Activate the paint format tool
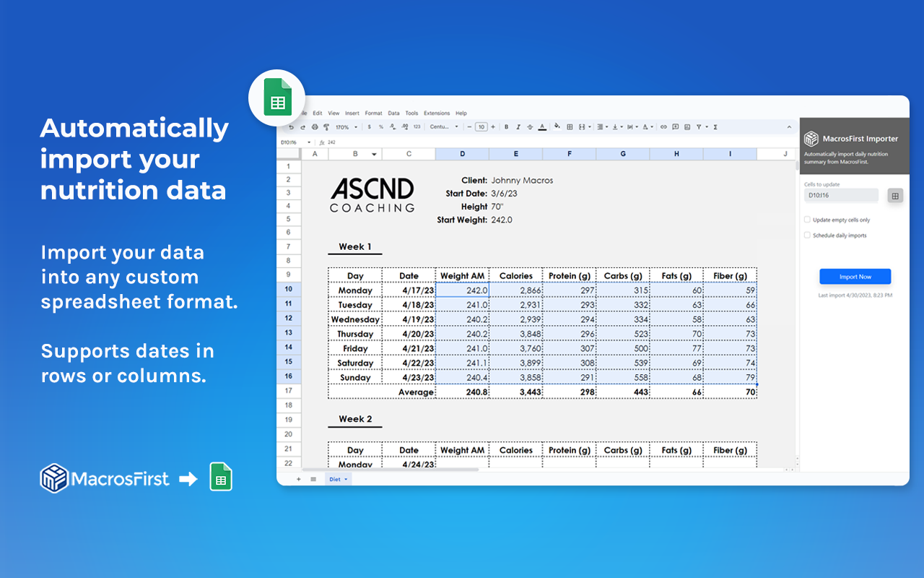 (326, 127)
